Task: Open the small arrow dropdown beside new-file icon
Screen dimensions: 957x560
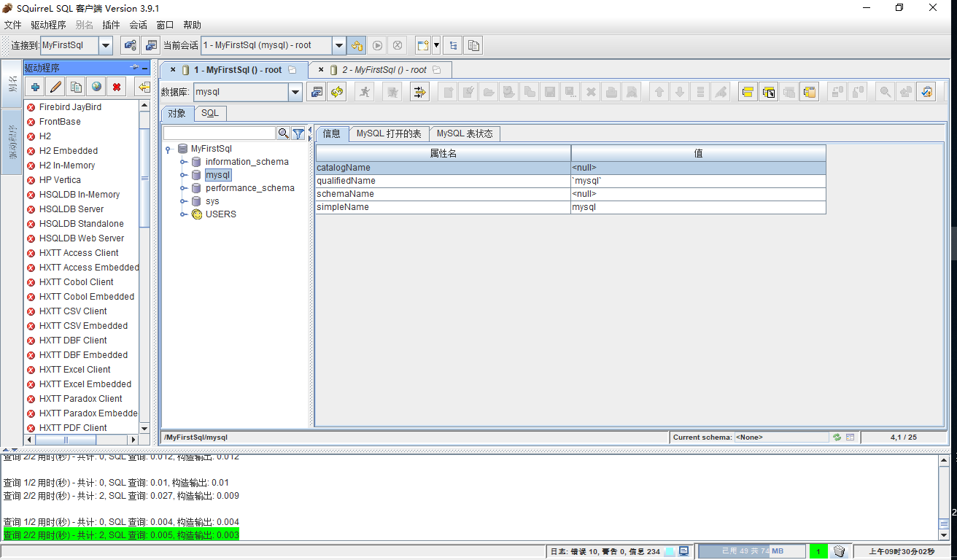Action: click(436, 45)
